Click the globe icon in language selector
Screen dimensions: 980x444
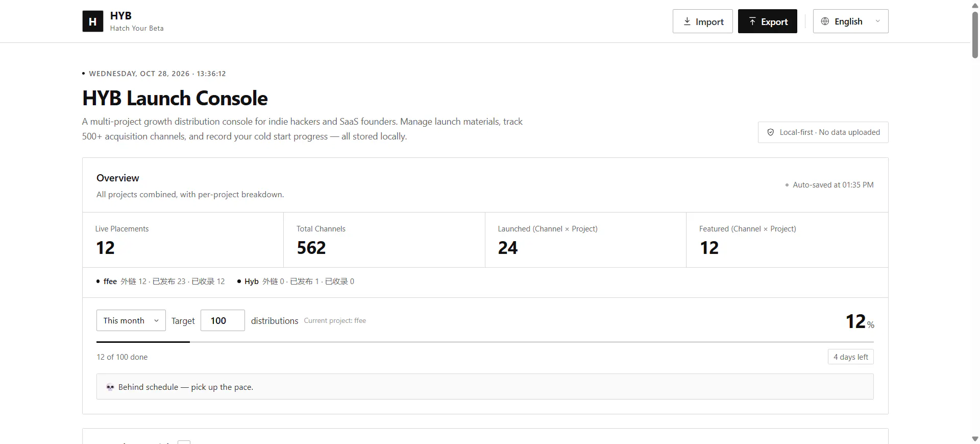click(825, 21)
